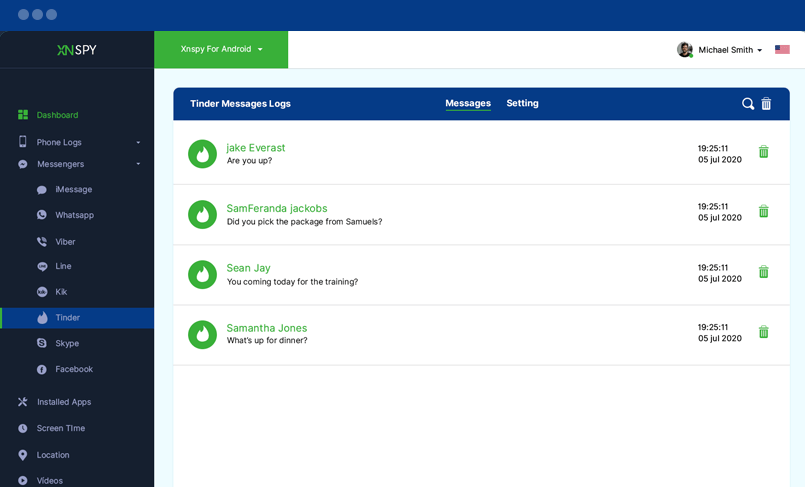The width and height of the screenshot is (805, 487).
Task: Open the Whatsapp logs in sidebar
Action: (x=73, y=215)
